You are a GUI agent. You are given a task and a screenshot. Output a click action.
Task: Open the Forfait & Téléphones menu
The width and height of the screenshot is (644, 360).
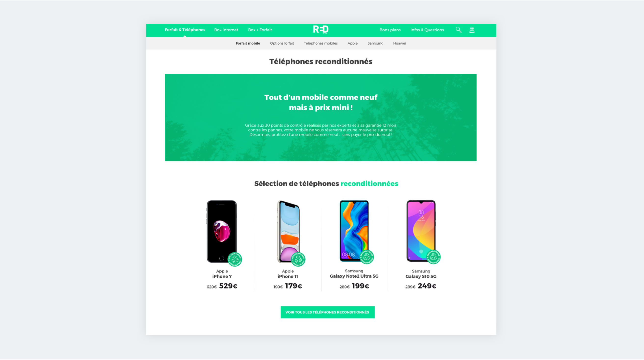pos(185,30)
